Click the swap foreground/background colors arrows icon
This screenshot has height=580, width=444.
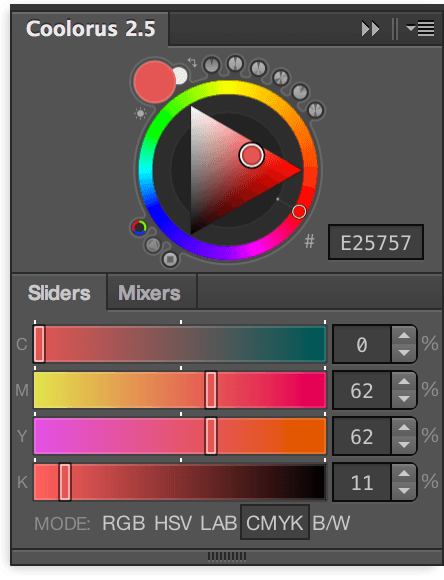coord(192,62)
